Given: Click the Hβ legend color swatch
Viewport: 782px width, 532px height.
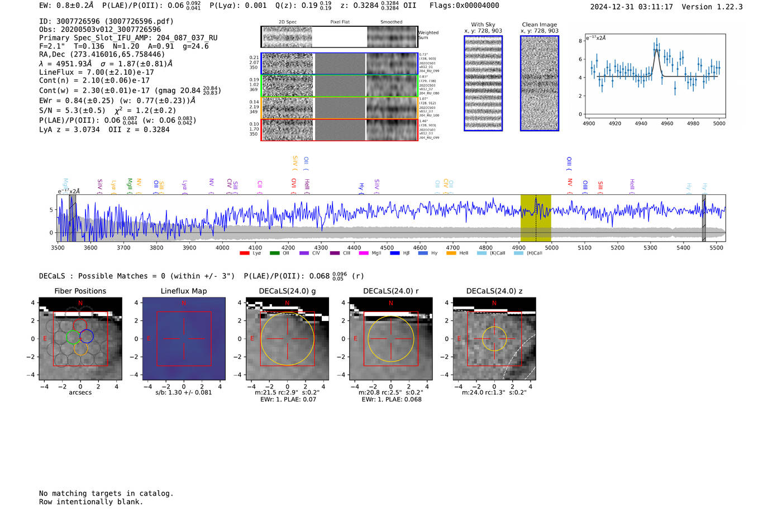Looking at the screenshot, I should tap(395, 253).
